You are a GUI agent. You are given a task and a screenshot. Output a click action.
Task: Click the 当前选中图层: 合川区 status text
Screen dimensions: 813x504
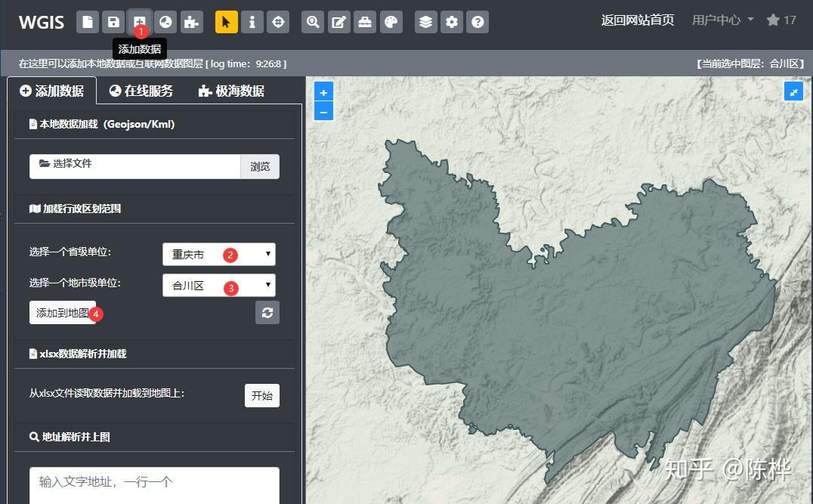[750, 63]
